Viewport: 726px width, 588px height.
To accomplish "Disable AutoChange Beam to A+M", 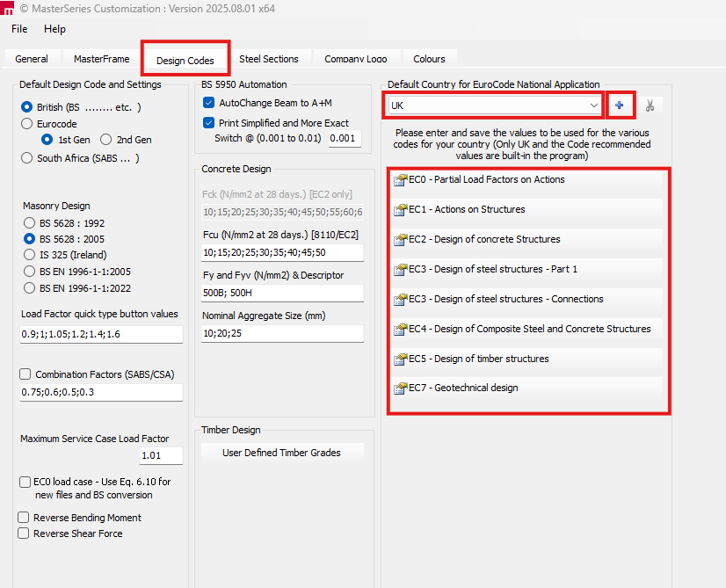I will (x=208, y=103).
